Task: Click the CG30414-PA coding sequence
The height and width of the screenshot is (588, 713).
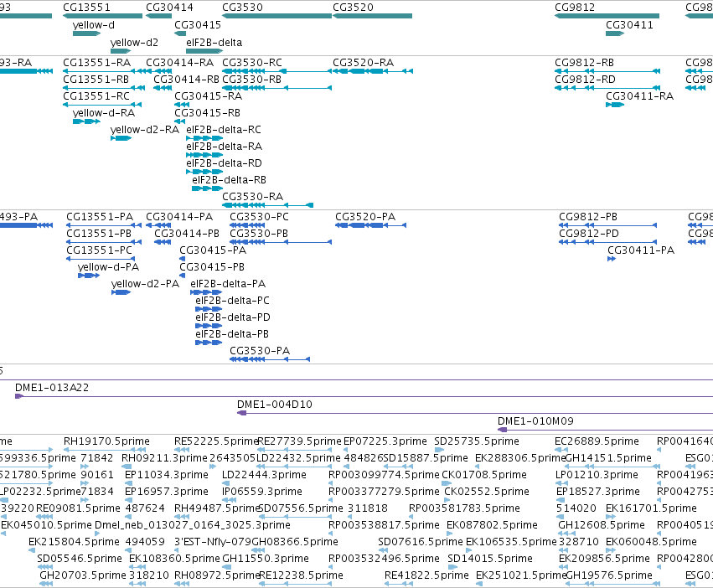Action: 158,225
